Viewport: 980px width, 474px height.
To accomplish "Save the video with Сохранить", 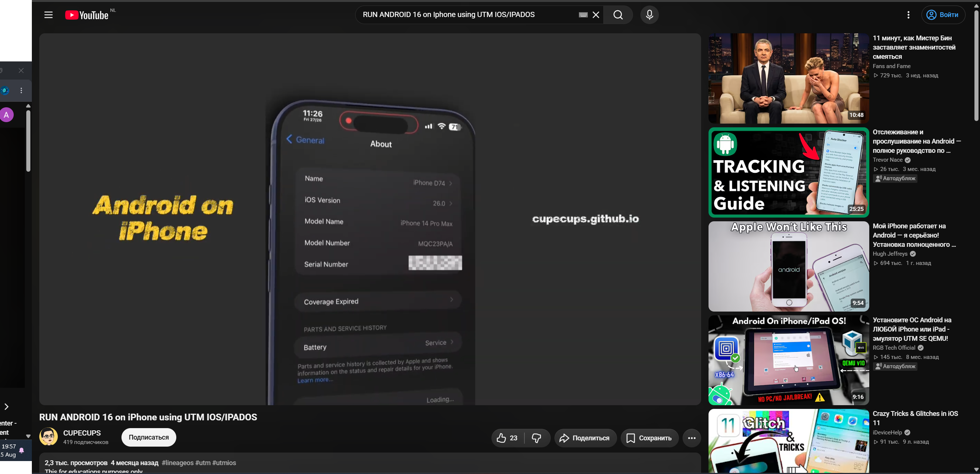I will 649,438.
